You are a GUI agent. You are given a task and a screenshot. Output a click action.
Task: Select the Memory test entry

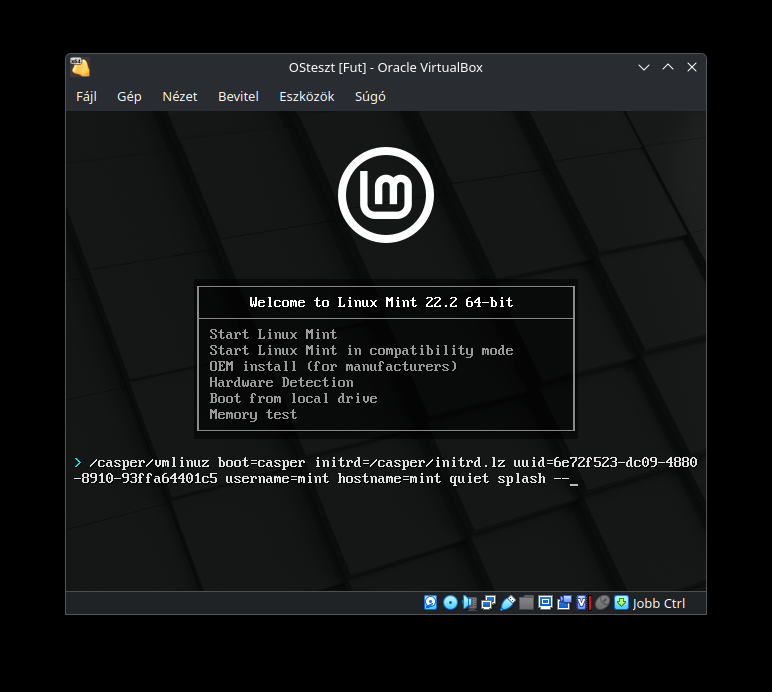click(x=253, y=414)
